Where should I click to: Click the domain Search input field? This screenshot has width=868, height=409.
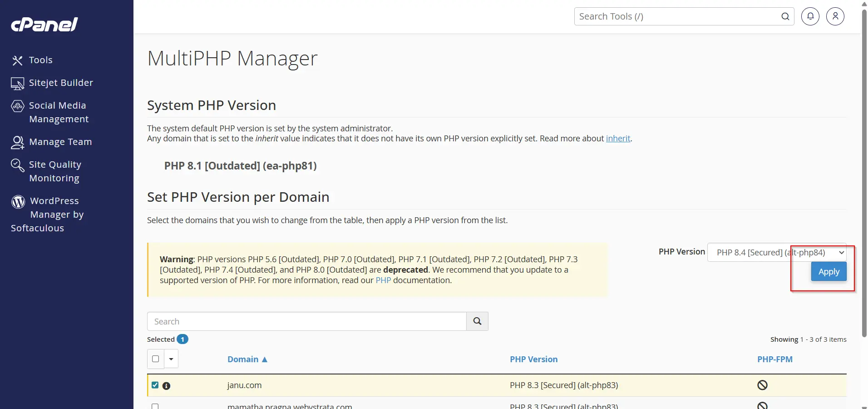tap(307, 321)
